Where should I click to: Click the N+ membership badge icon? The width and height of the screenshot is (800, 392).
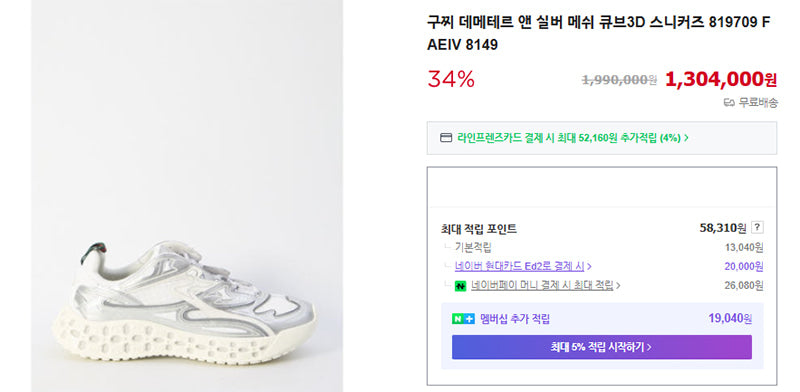(x=463, y=319)
